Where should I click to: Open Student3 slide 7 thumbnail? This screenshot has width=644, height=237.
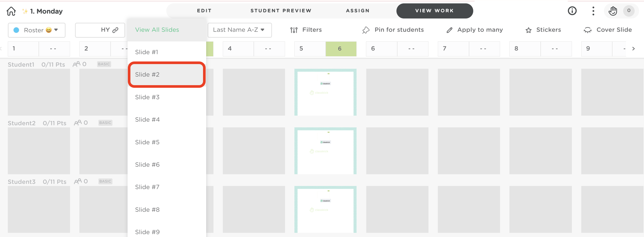point(469,209)
